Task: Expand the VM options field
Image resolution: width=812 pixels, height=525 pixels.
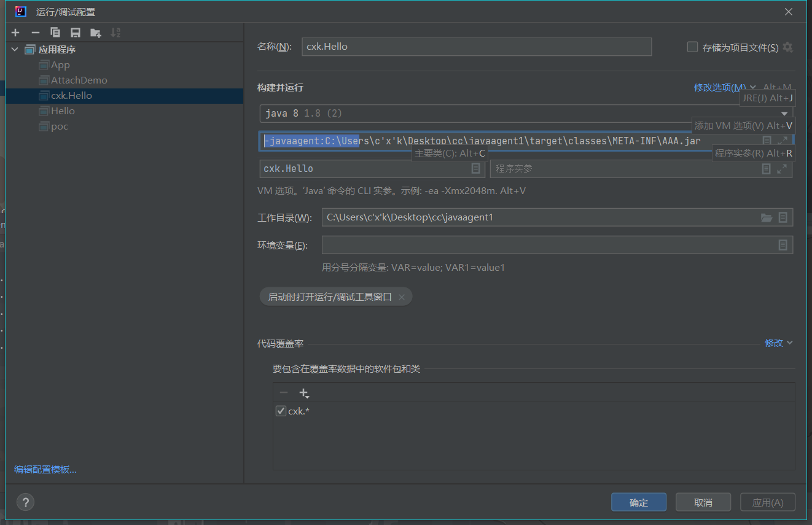Action: pos(782,141)
